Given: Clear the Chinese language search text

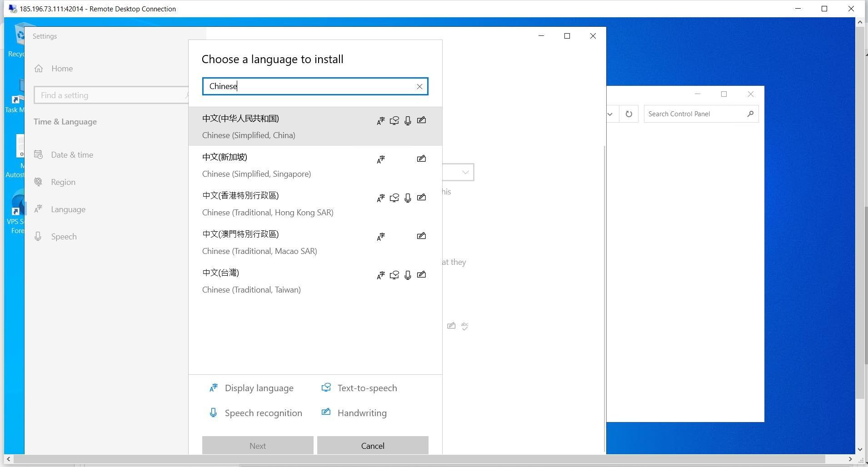Looking at the screenshot, I should 419,86.
